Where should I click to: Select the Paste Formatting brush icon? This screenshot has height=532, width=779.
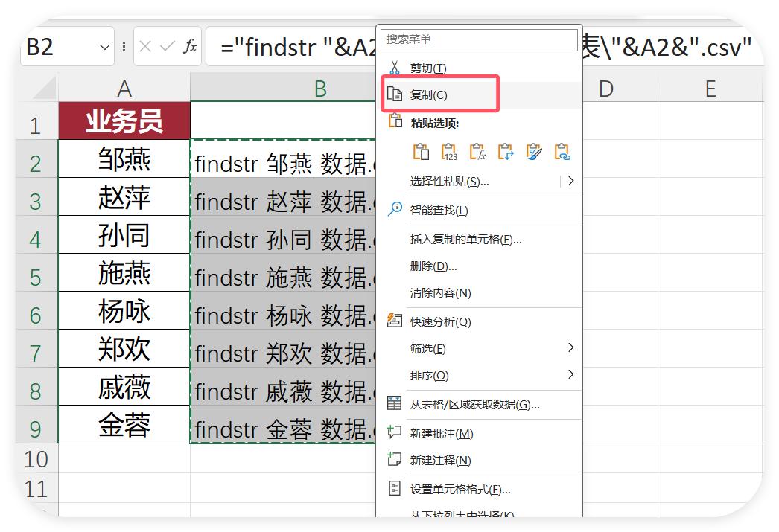[534, 151]
